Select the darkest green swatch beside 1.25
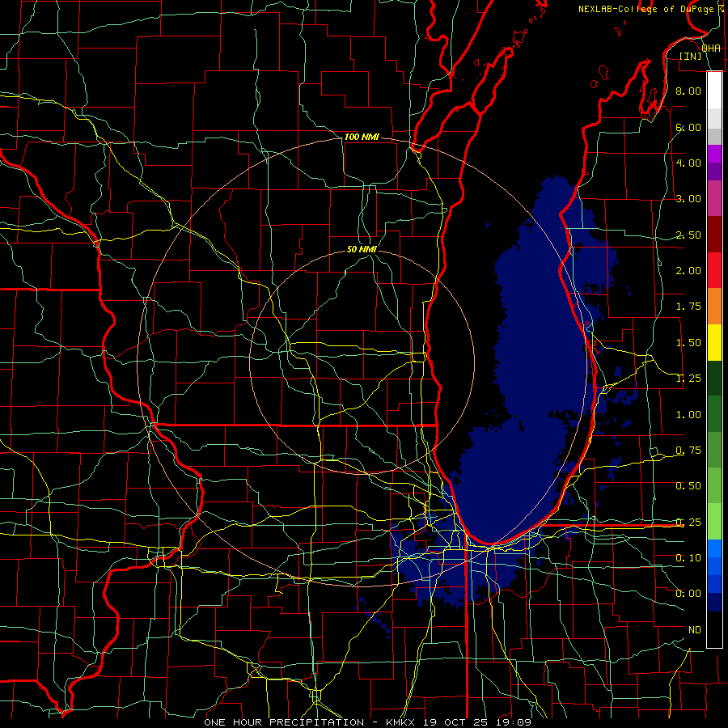 click(714, 379)
